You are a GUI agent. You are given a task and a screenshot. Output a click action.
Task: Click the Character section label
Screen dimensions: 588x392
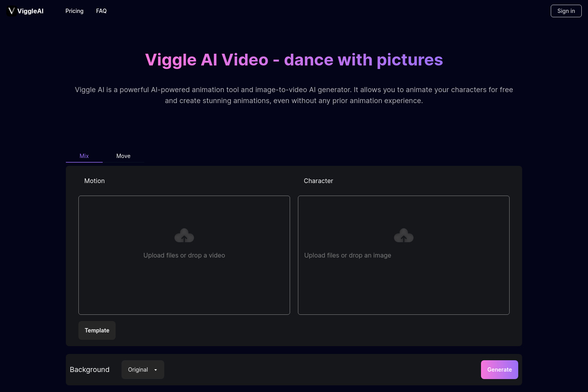(318, 181)
